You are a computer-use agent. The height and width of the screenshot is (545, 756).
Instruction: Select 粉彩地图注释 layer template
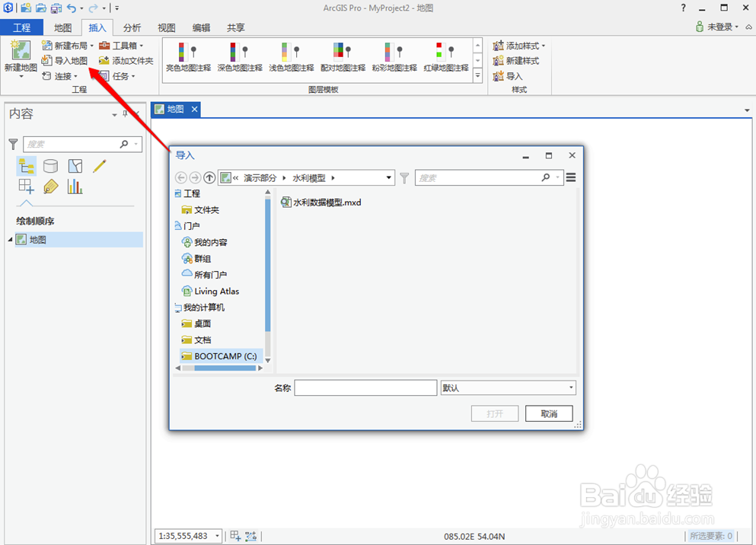(x=394, y=57)
